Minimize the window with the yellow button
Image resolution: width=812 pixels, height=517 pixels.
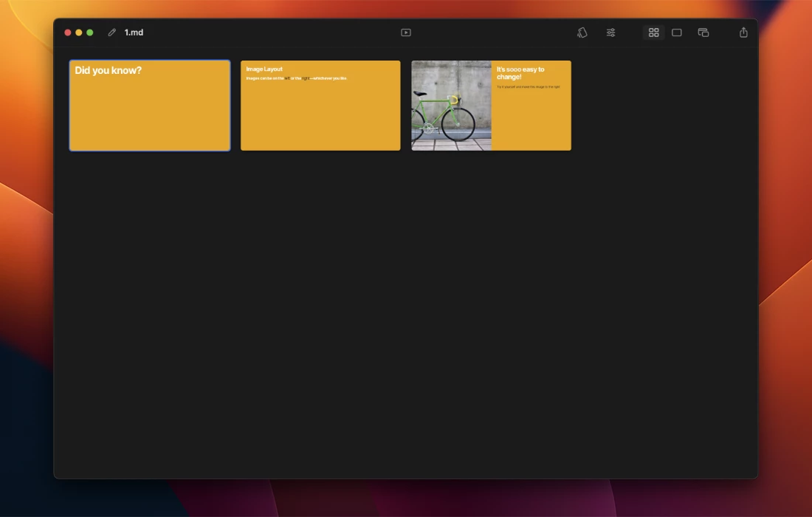tap(79, 32)
